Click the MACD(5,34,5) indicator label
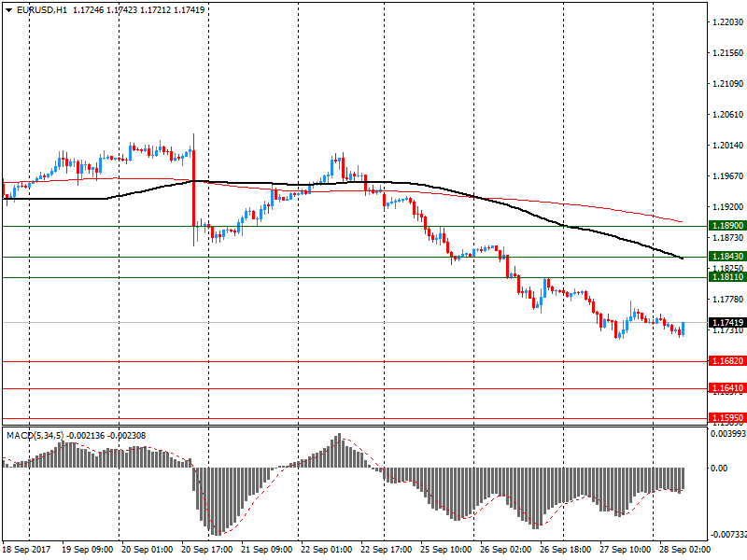 point(35,435)
